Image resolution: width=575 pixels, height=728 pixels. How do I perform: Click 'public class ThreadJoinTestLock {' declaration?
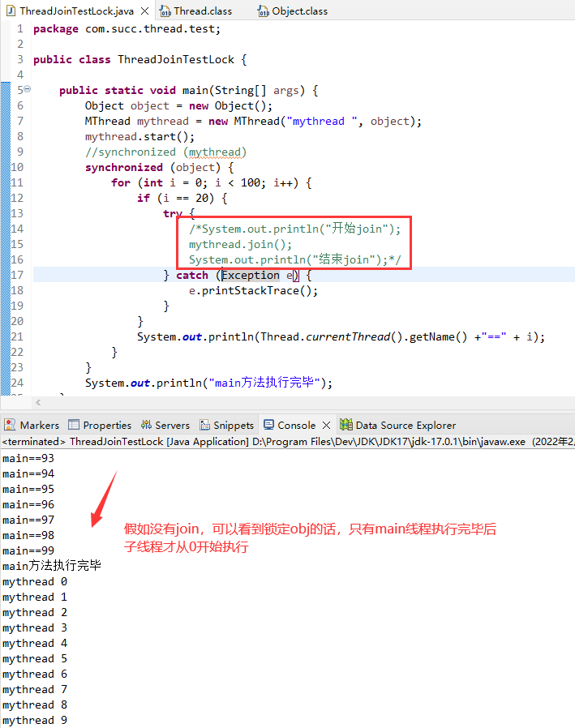[139, 59]
